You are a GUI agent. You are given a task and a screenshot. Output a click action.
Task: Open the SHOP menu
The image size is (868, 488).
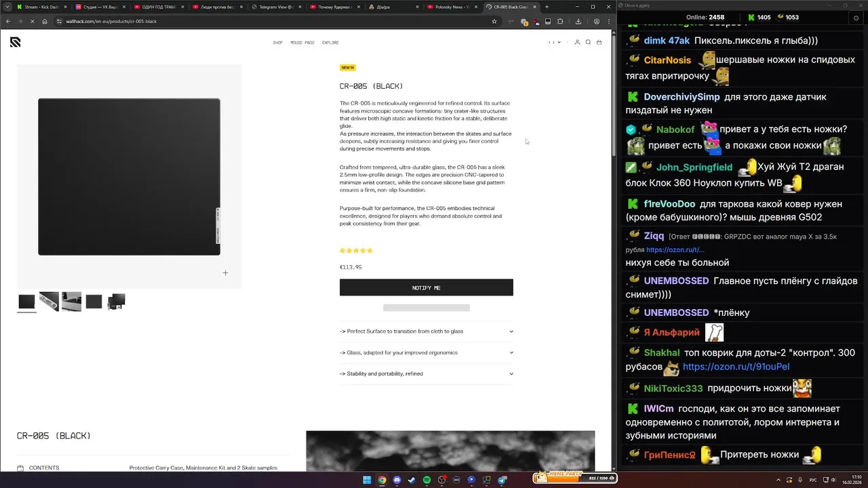pyautogui.click(x=278, y=42)
